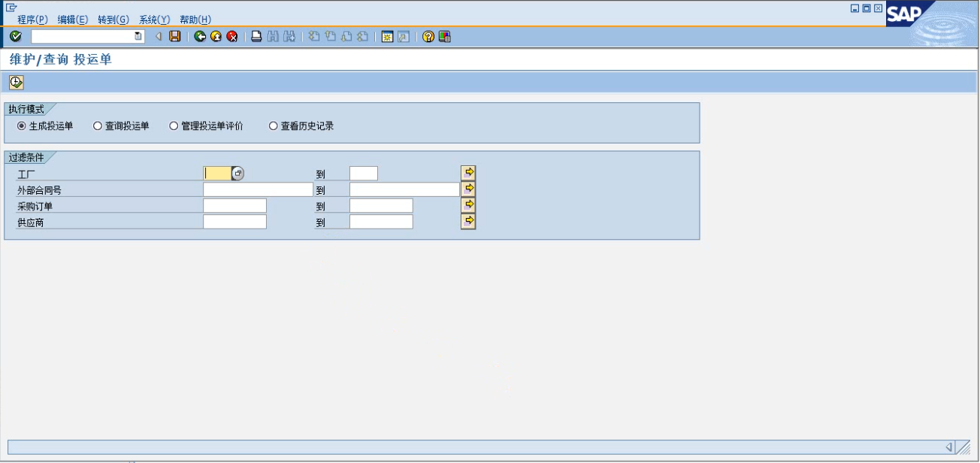Open the 程序(P) menu
Viewport: 980px width, 463px height.
click(x=32, y=20)
